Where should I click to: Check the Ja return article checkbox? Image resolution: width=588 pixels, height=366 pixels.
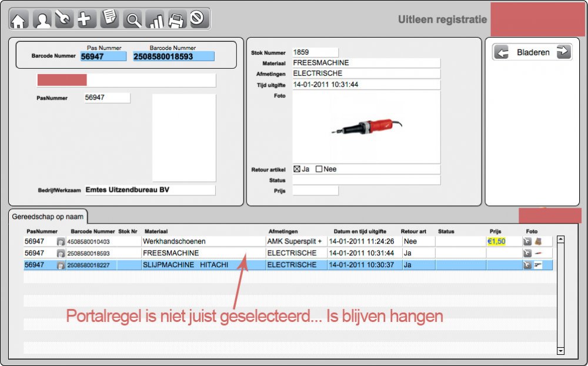click(x=297, y=169)
